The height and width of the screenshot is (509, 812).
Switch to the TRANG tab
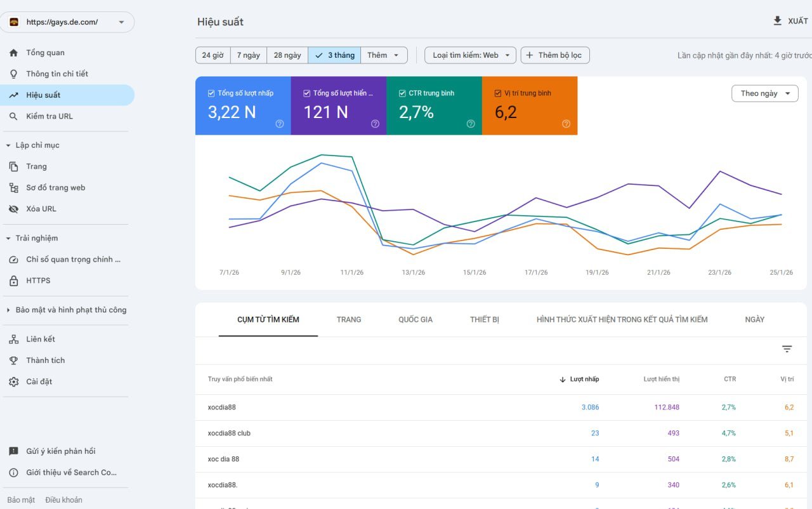point(349,319)
